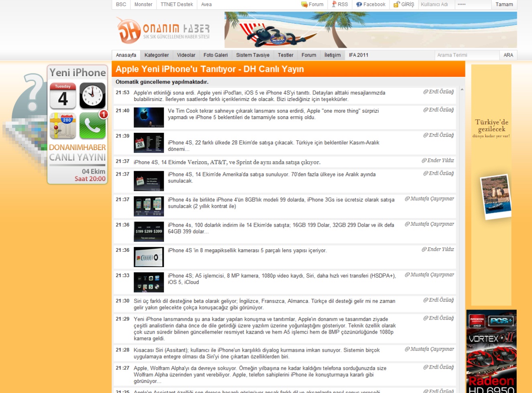Open the BSC link in top bar
This screenshot has height=393, width=532.
pos(121,4)
